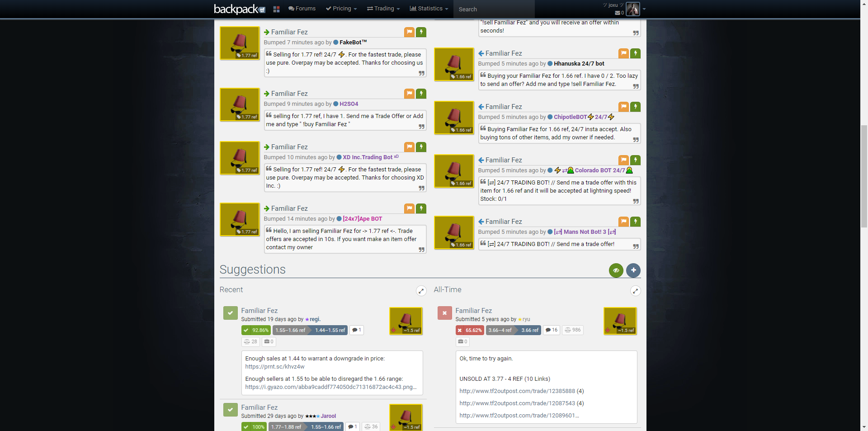Report the ChipotleBOT buy listing
Viewport: 868px width, 431px height.
(x=623, y=107)
